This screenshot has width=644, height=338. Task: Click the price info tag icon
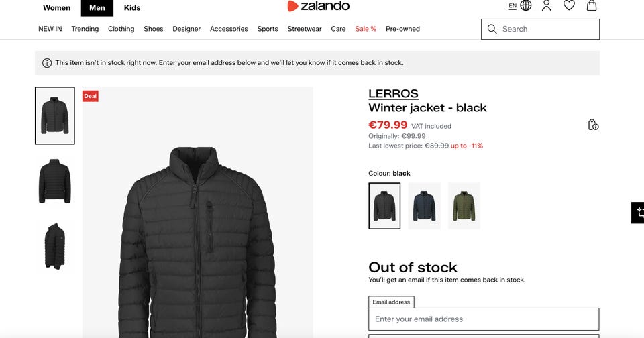(x=593, y=125)
